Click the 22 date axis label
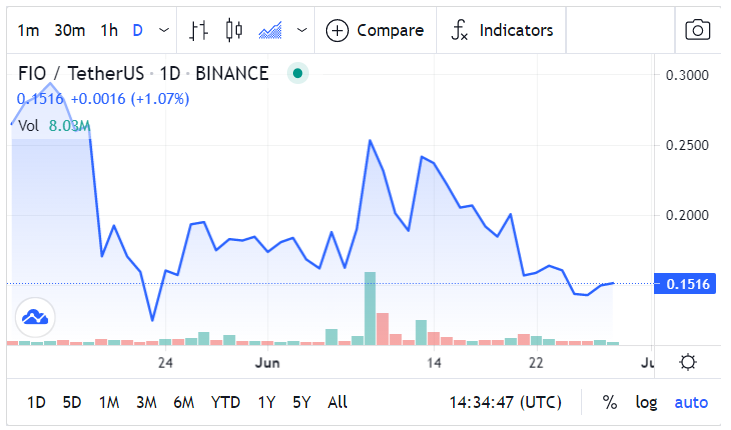This screenshot has width=731, height=430. click(x=536, y=363)
